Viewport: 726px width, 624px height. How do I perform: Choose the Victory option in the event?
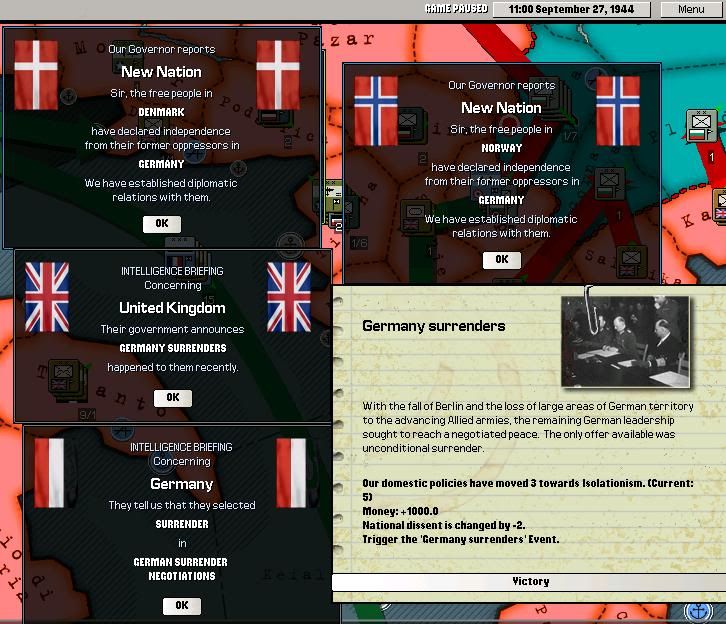[x=530, y=581]
